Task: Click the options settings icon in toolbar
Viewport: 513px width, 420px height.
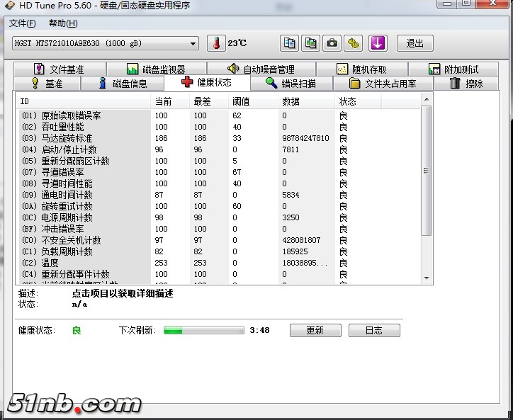Action: (x=354, y=43)
